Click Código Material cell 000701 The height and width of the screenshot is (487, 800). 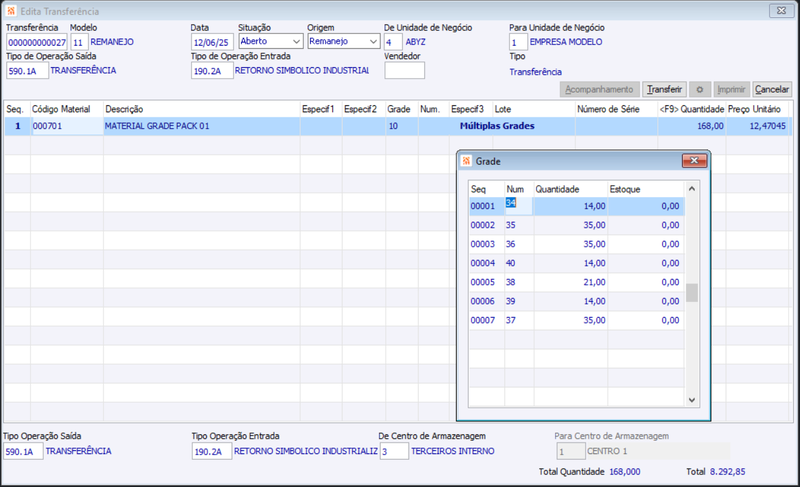point(67,126)
